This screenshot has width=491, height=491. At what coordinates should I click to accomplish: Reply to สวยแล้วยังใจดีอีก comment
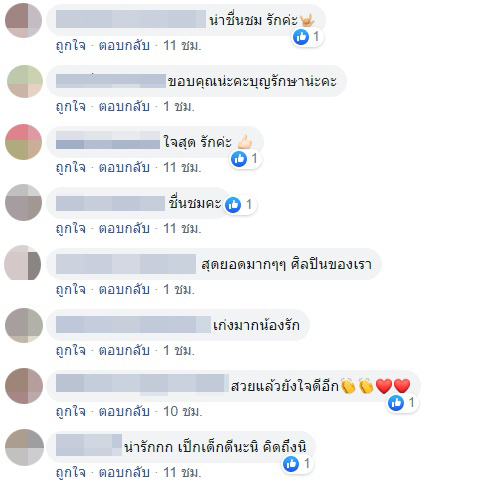point(124,412)
